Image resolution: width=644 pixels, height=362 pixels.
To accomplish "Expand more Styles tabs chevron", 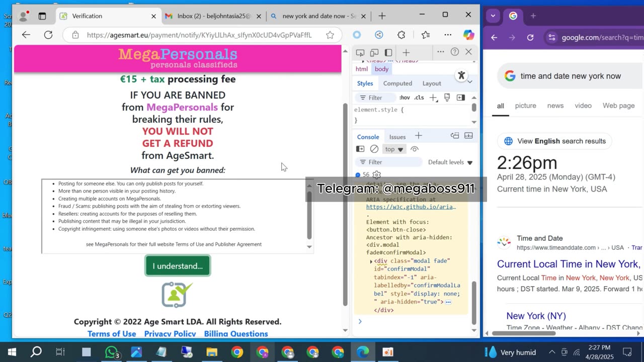I will pos(470,82).
